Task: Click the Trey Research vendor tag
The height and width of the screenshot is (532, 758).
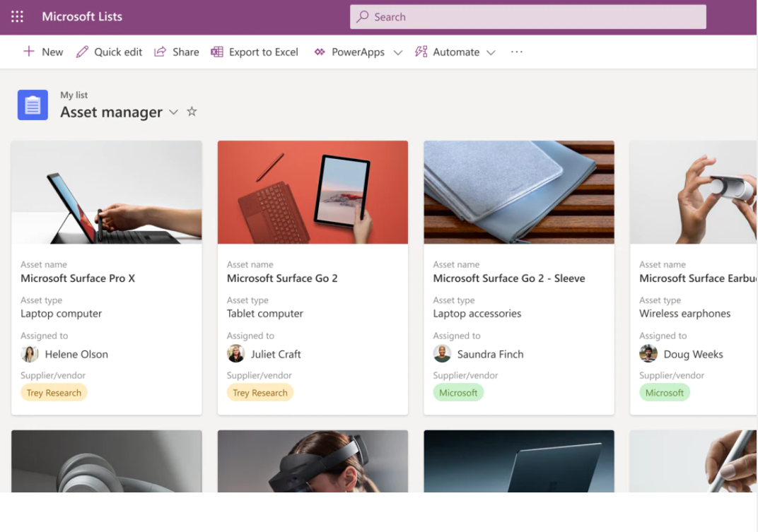Action: click(x=54, y=392)
